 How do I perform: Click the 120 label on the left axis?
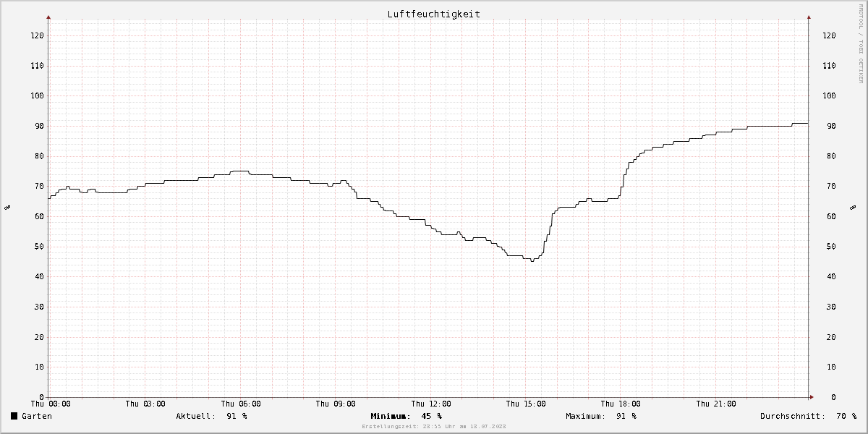tap(37, 35)
